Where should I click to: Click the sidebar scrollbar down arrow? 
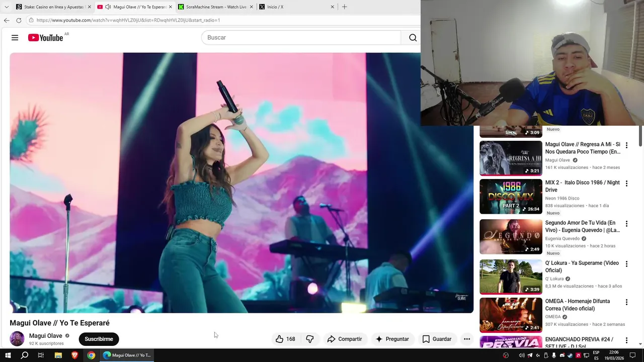[640, 344]
